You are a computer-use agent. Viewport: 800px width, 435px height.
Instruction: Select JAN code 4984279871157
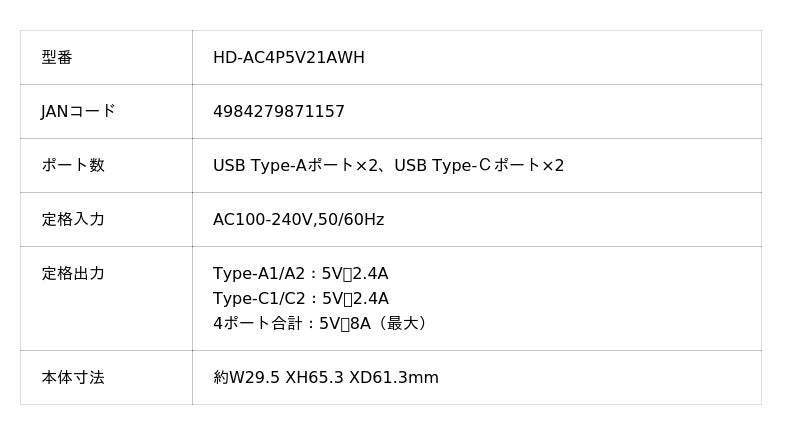click(278, 112)
